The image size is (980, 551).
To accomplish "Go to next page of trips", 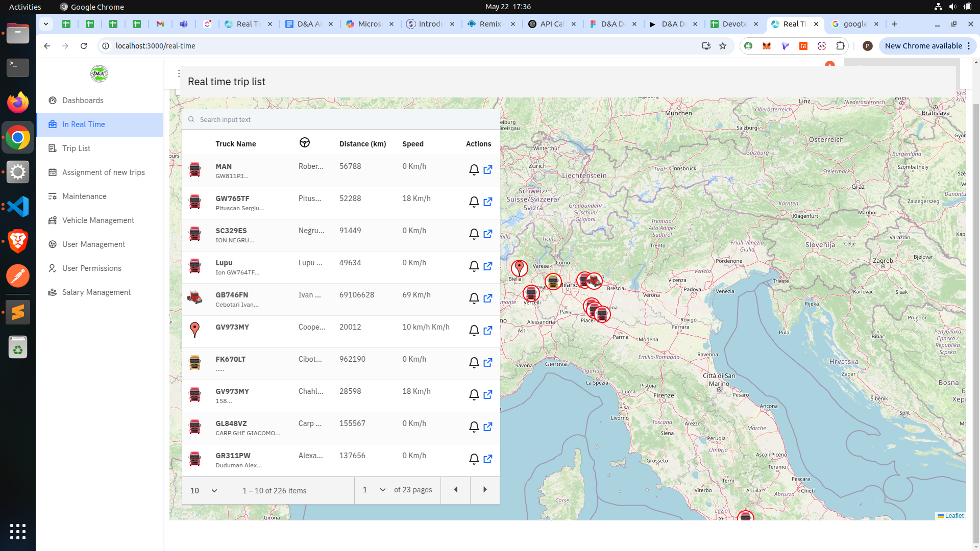I will (485, 490).
